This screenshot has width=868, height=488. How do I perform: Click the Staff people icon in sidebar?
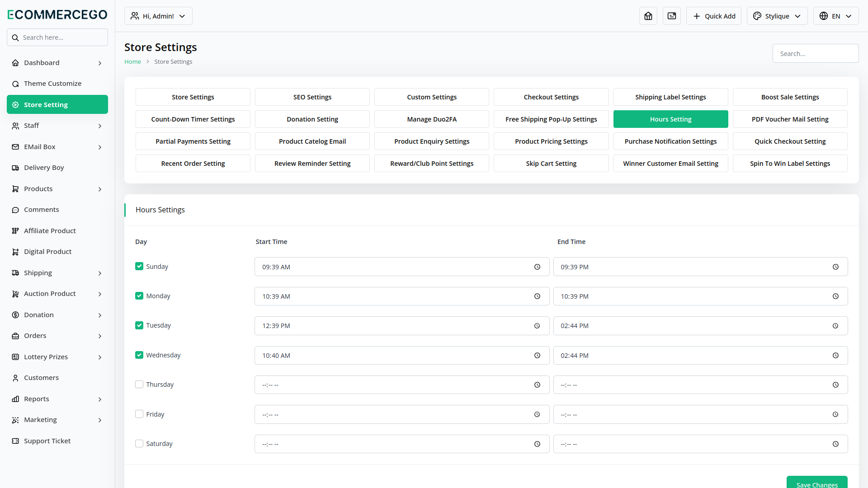click(15, 126)
